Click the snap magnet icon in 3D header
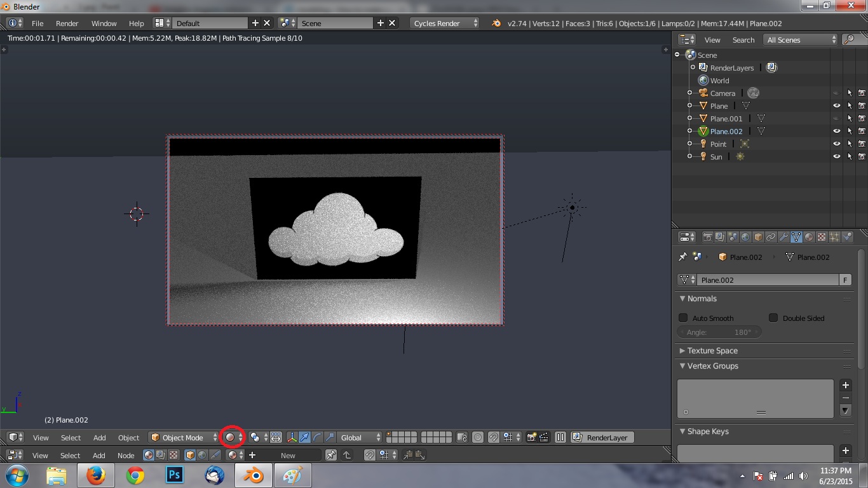 [493, 437]
